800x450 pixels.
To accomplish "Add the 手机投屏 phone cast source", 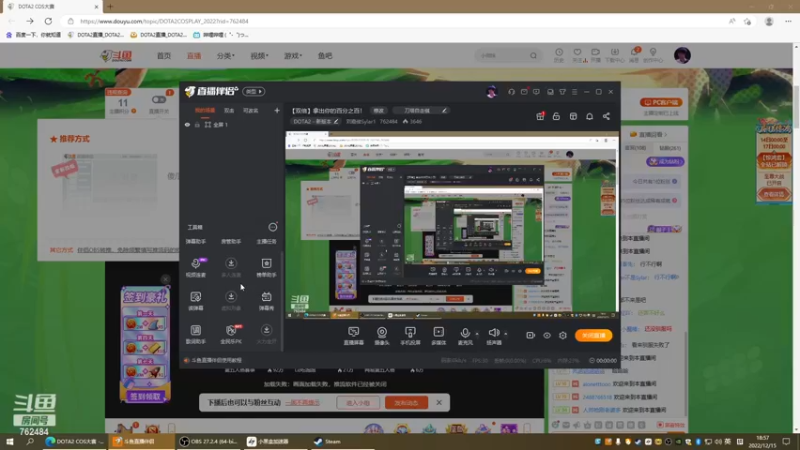I will [x=410, y=336].
